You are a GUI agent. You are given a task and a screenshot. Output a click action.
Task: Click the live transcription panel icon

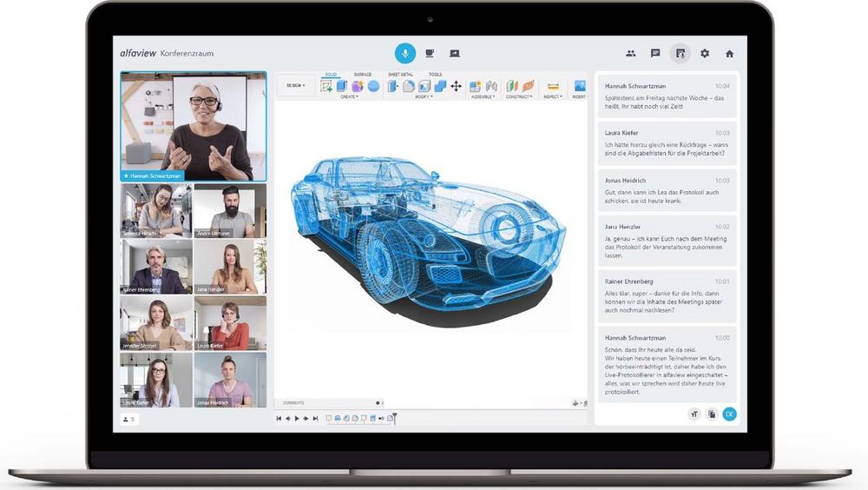coord(680,53)
